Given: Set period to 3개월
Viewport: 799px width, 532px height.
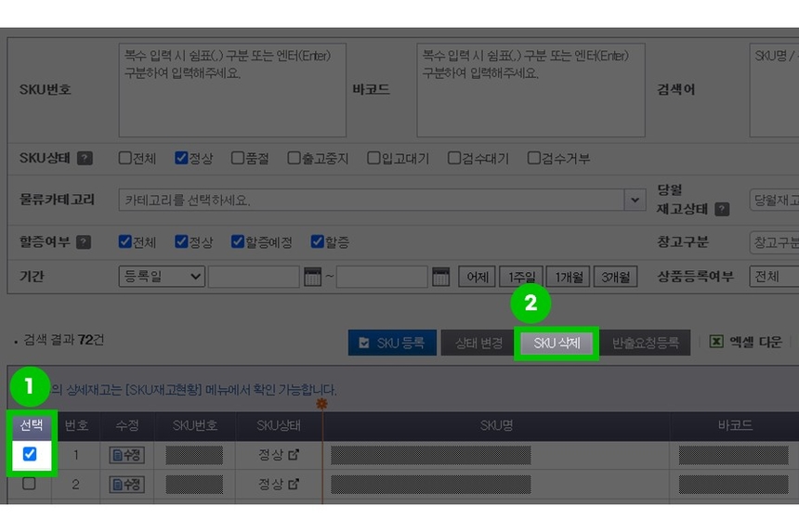Looking at the screenshot, I should (616, 277).
